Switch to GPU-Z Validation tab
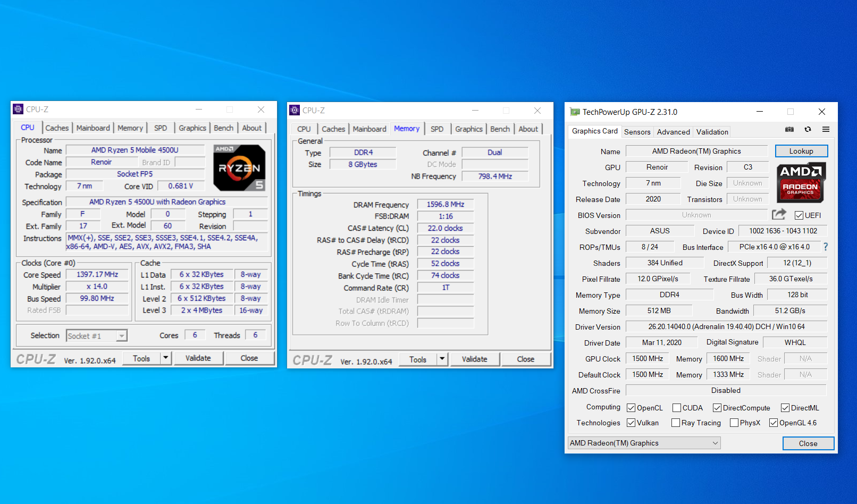857x504 pixels. 712,132
